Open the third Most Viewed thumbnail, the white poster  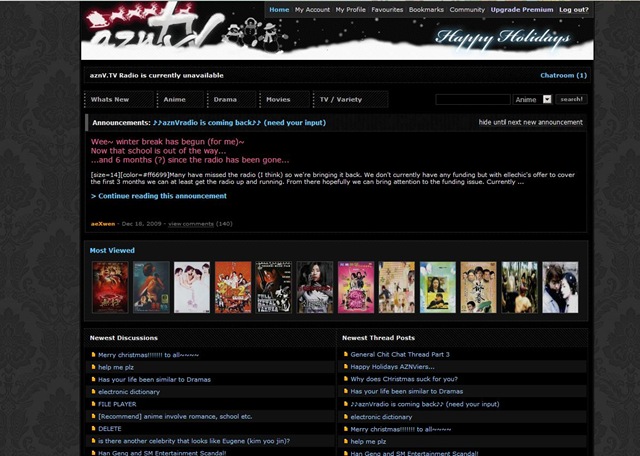coord(192,287)
